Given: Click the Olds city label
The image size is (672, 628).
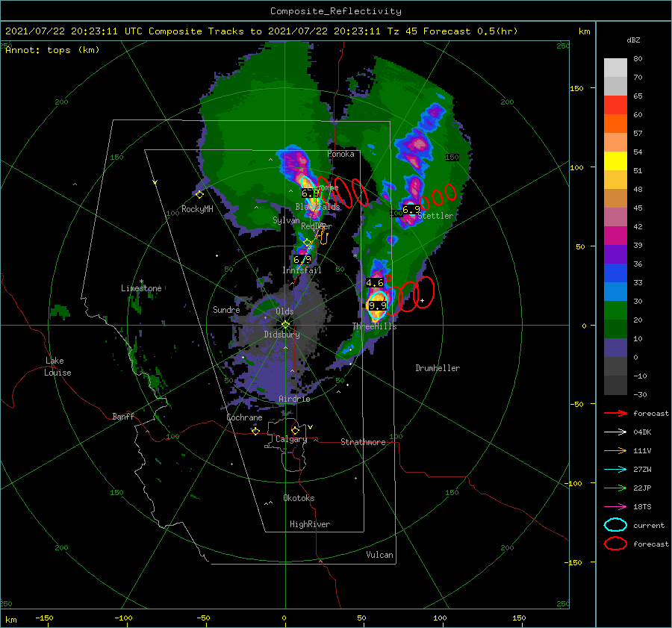Looking at the screenshot, I should [284, 311].
